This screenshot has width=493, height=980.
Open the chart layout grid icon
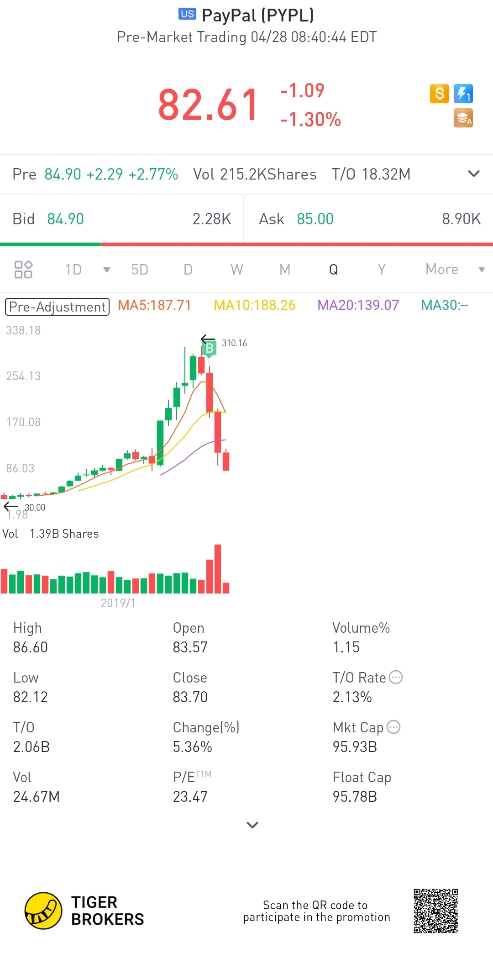[x=23, y=270]
